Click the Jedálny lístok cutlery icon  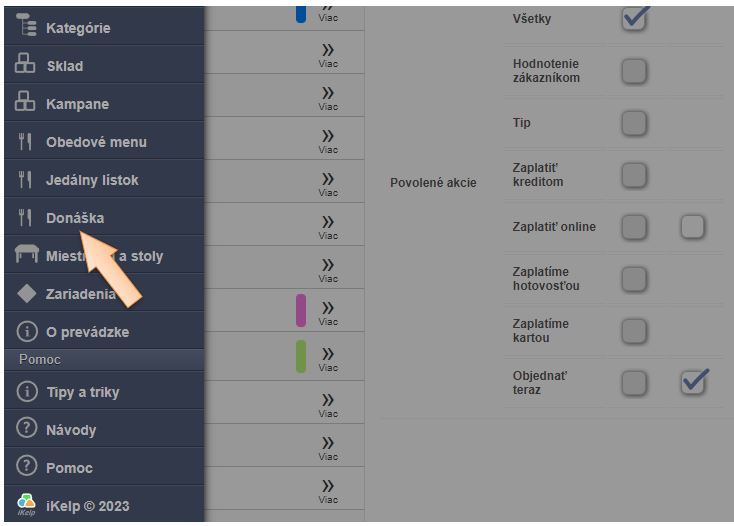click(26, 179)
